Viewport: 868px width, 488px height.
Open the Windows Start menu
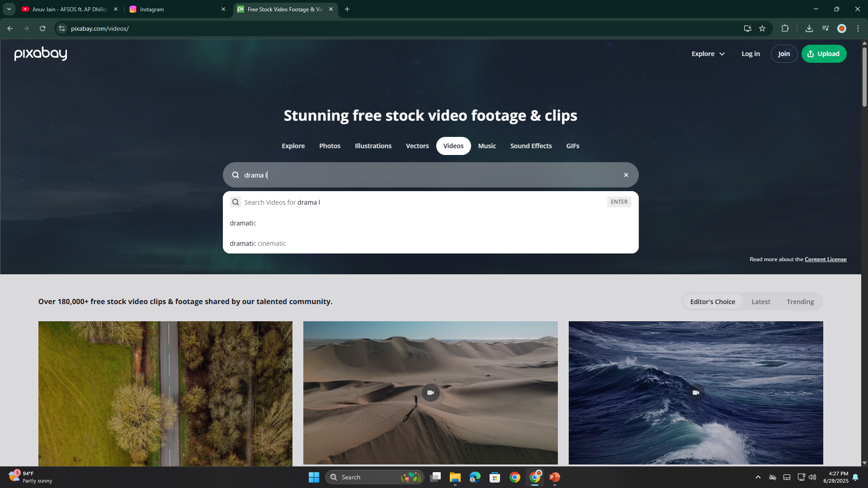pos(314,477)
